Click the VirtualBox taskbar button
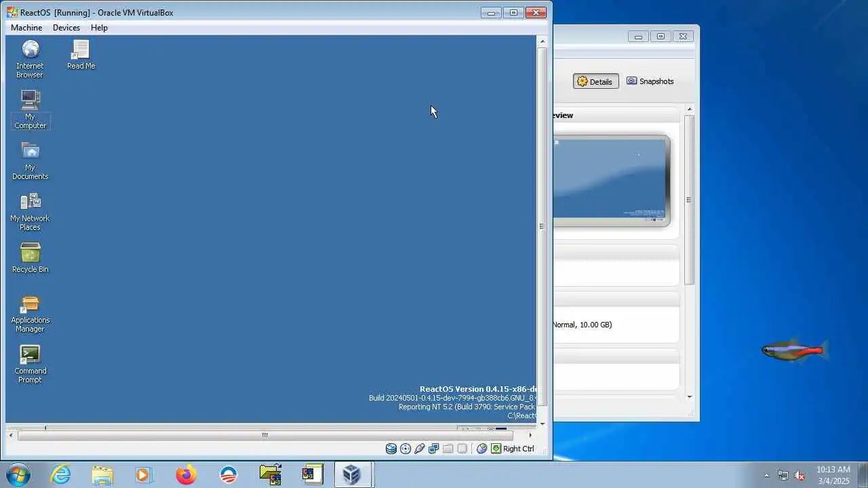868x488 pixels. [x=352, y=475]
